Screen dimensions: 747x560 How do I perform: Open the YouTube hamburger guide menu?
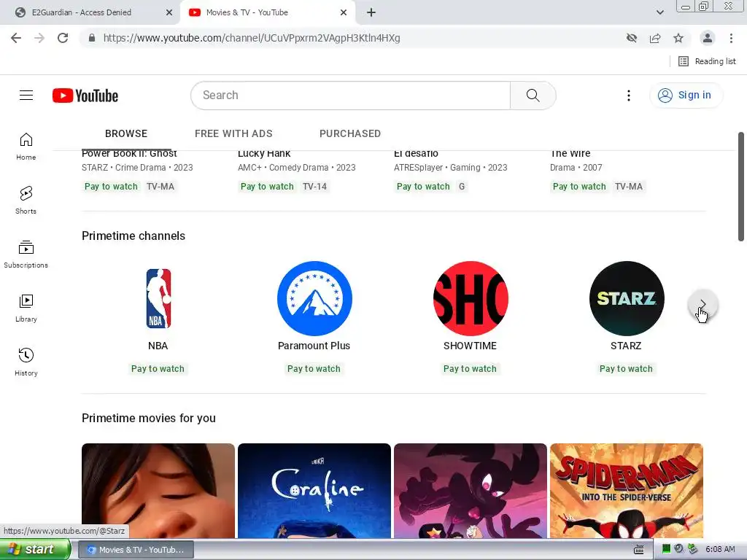pos(26,96)
